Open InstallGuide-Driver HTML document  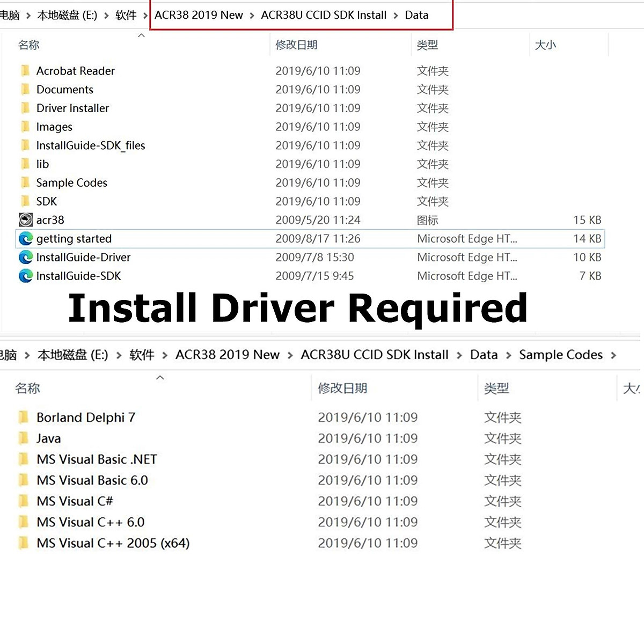83,258
